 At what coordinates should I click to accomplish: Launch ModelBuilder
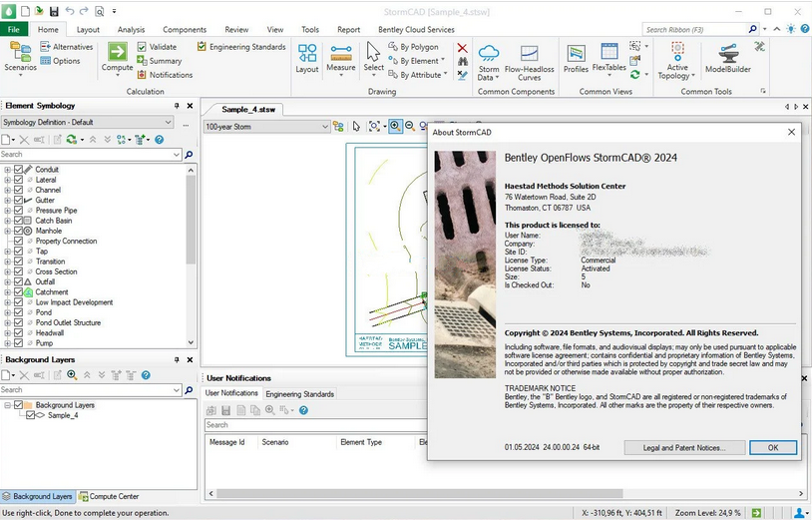click(x=727, y=58)
